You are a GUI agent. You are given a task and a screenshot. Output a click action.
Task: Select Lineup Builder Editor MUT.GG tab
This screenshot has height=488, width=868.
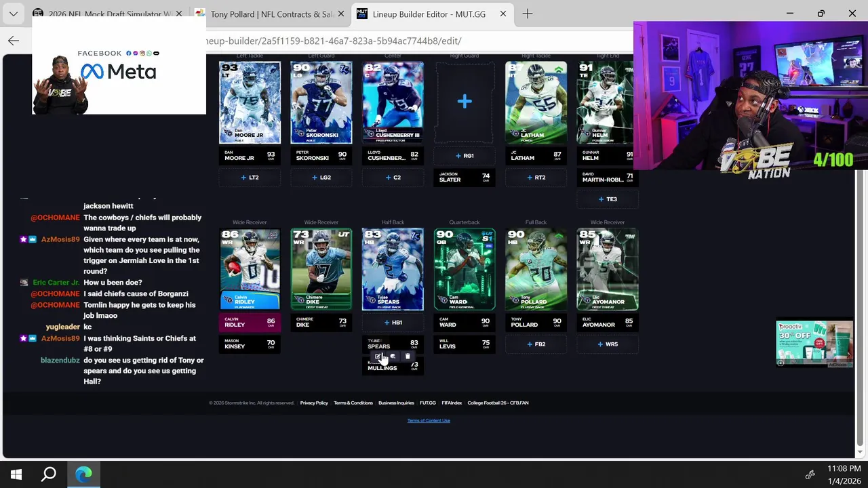(431, 14)
